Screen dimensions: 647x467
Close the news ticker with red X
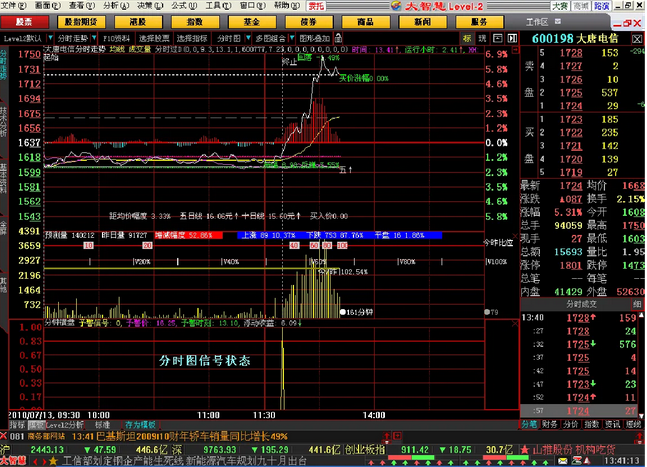(x=4, y=436)
